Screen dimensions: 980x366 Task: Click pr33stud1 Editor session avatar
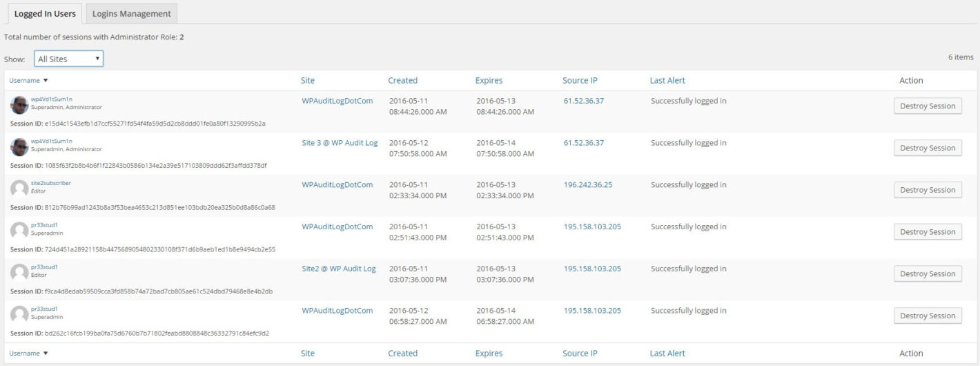(19, 273)
